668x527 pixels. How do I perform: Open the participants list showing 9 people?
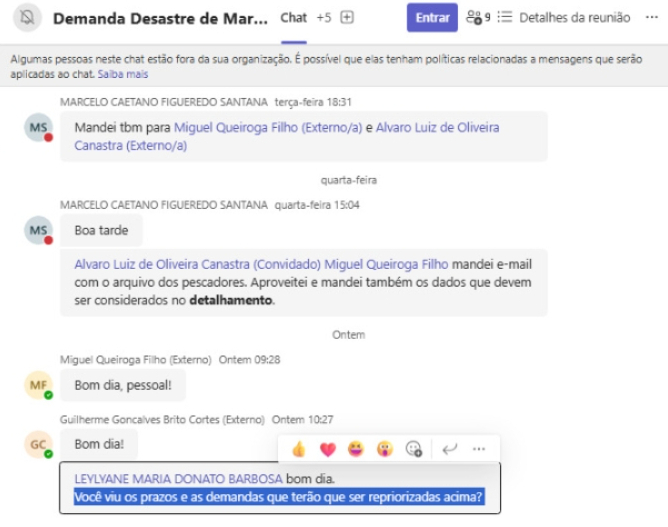pos(478,17)
